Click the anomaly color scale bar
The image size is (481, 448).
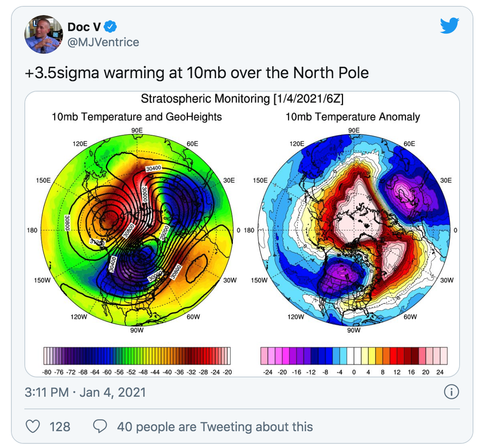click(354, 356)
